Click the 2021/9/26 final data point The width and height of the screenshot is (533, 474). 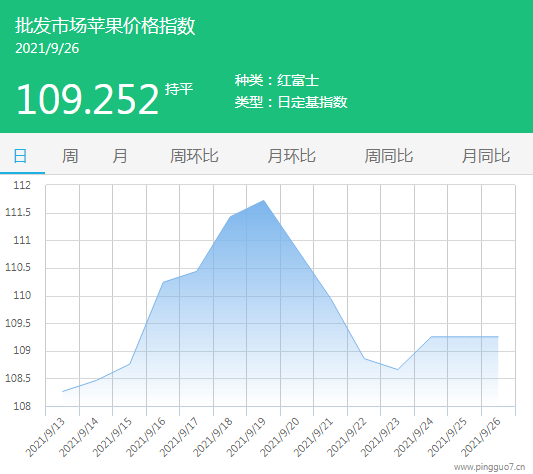click(498, 337)
